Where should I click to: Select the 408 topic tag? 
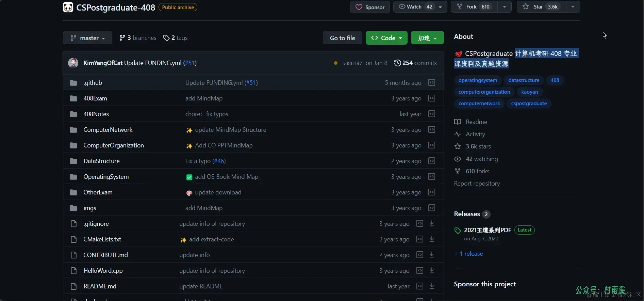[x=555, y=80]
